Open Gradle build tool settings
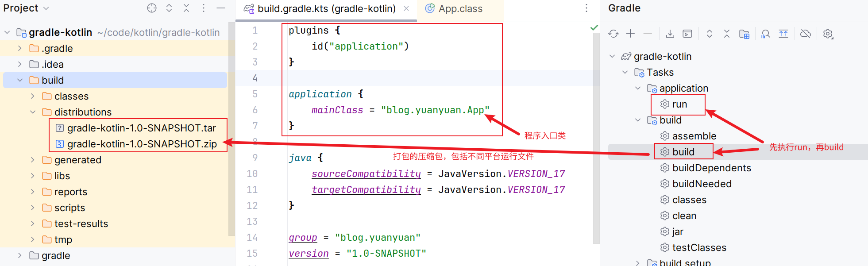 [x=828, y=34]
